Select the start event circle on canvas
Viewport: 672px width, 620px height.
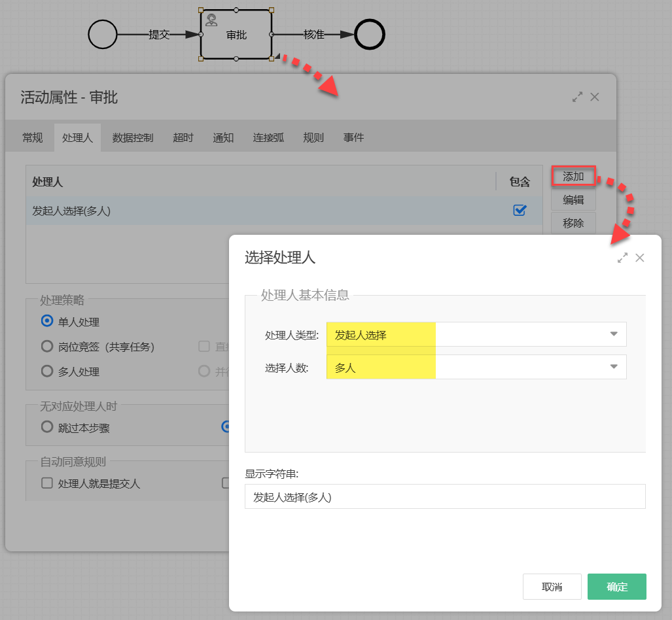[103, 34]
